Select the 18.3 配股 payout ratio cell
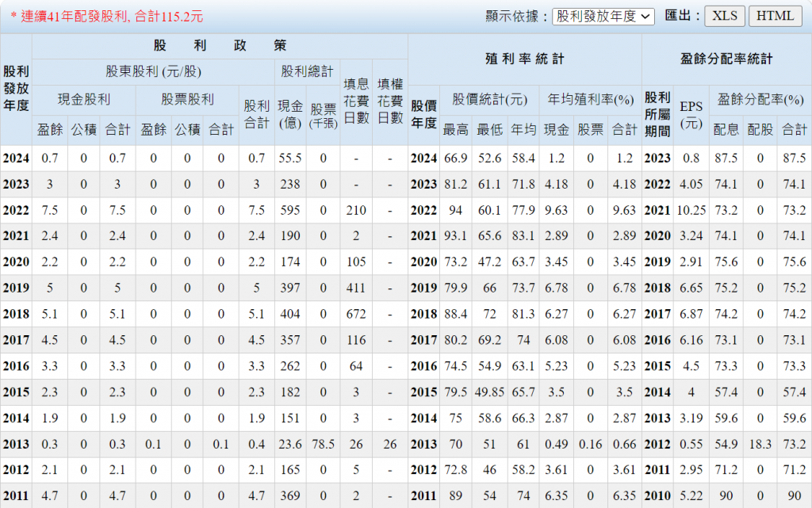 coord(760,445)
